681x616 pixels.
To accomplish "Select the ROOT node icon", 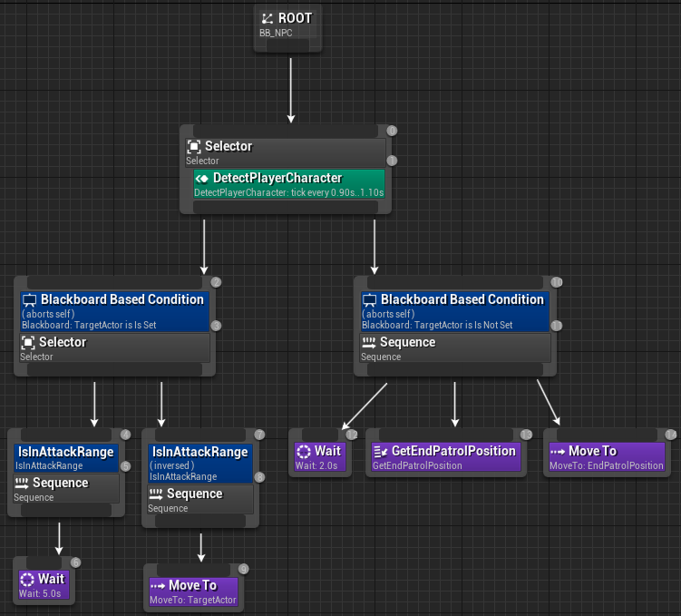I will 268,18.
